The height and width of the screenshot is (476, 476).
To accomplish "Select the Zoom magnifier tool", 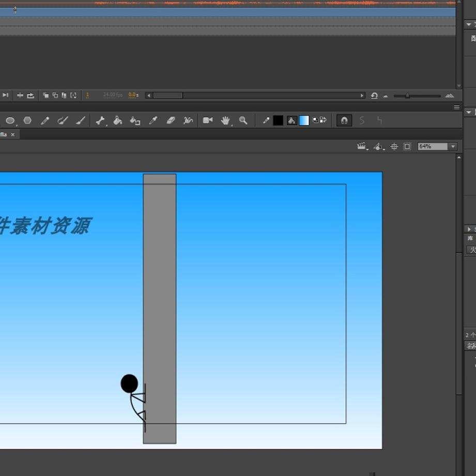I will coord(243,120).
